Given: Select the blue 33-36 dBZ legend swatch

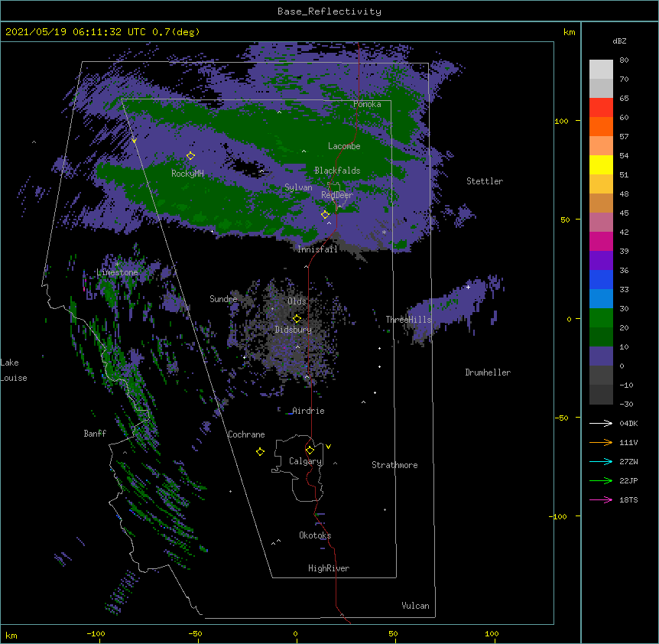Looking at the screenshot, I should coord(601,279).
